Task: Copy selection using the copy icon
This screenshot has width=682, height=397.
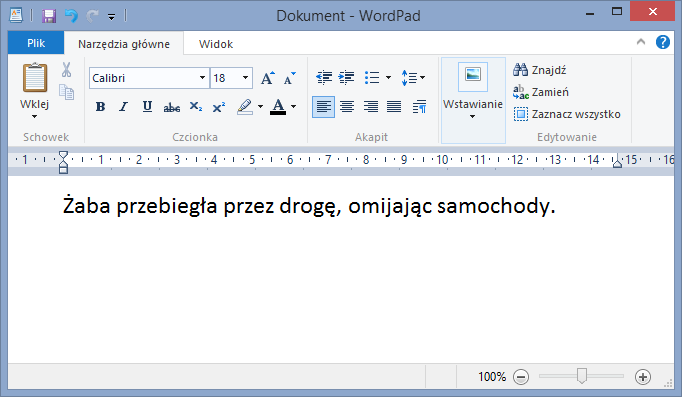Action: 66,92
